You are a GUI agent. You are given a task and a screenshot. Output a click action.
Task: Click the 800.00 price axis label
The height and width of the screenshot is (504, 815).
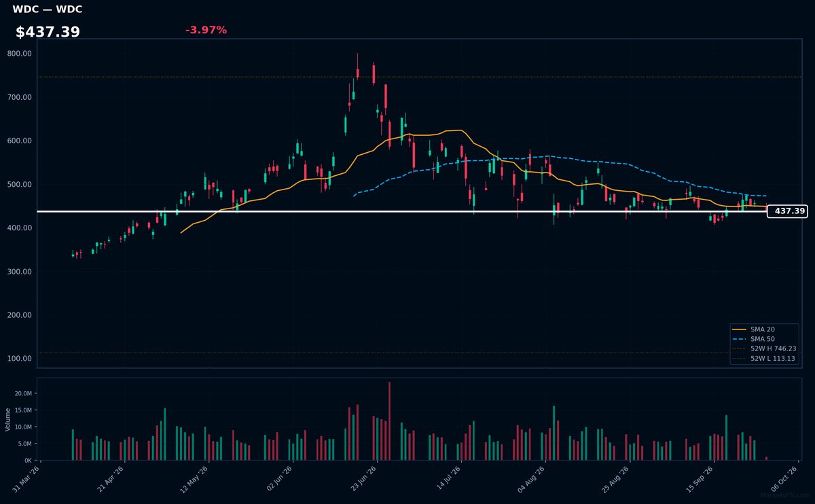click(20, 54)
